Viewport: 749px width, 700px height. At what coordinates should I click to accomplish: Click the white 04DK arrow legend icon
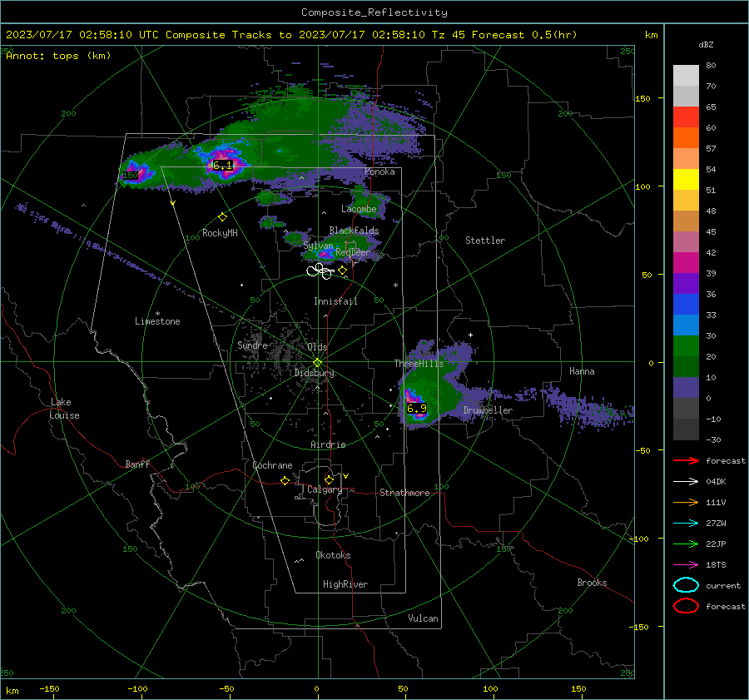tap(686, 482)
